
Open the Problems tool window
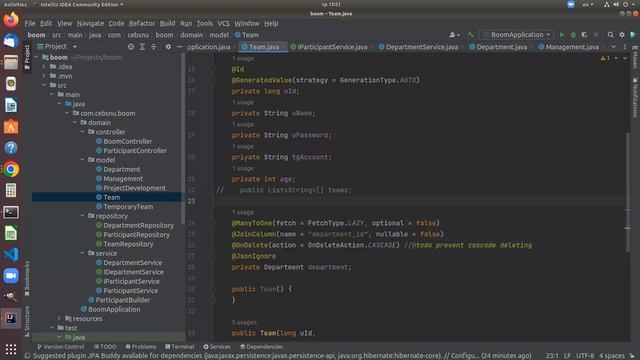[x=141, y=347]
